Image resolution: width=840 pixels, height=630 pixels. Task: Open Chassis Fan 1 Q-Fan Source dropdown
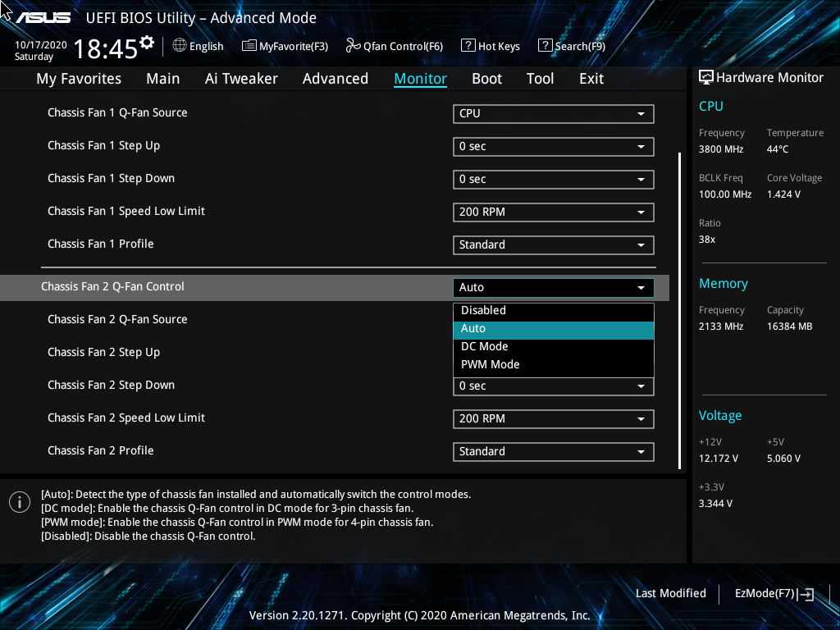point(554,113)
